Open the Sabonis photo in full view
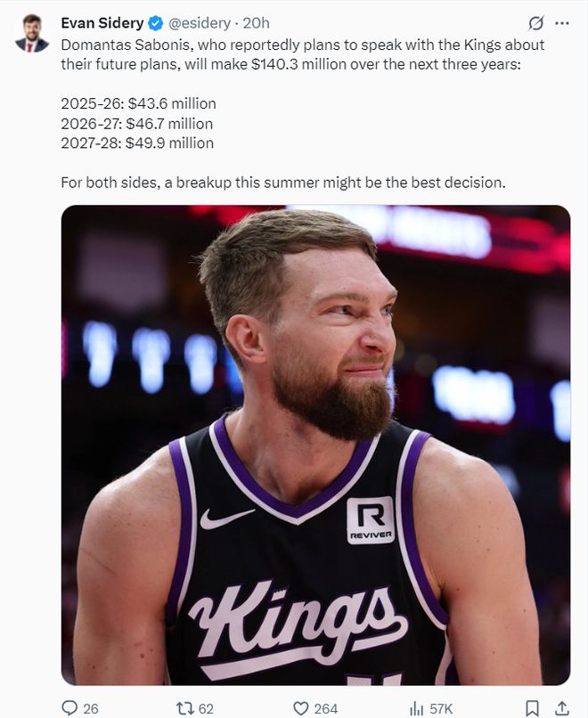Image resolution: width=588 pixels, height=718 pixels. pos(315,445)
